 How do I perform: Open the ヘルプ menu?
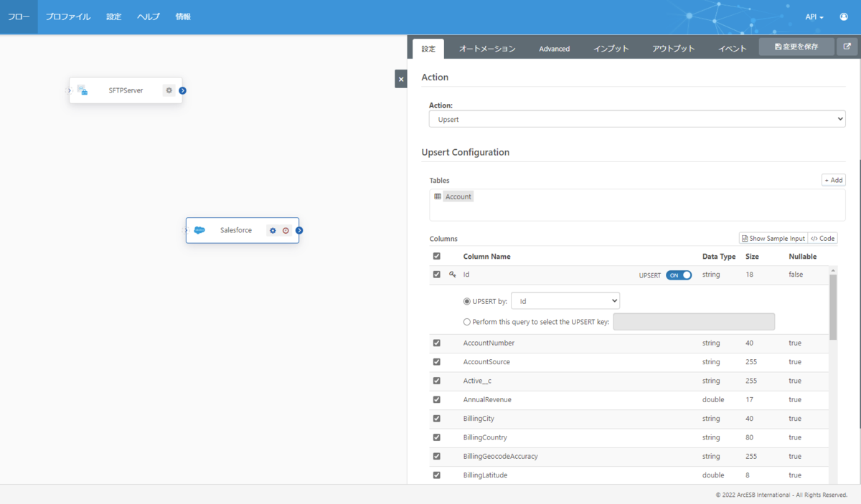coord(149,16)
